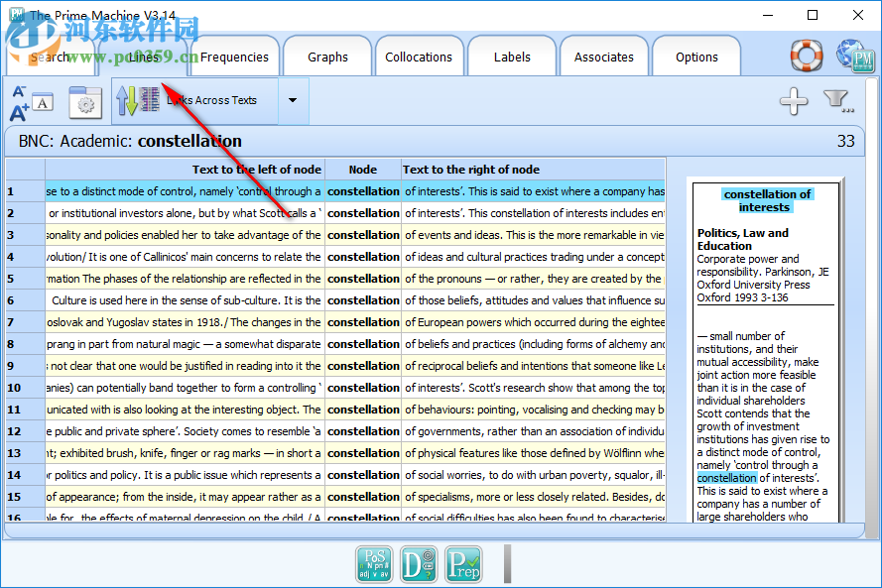
Task: Click the plus add icon
Action: (x=794, y=102)
